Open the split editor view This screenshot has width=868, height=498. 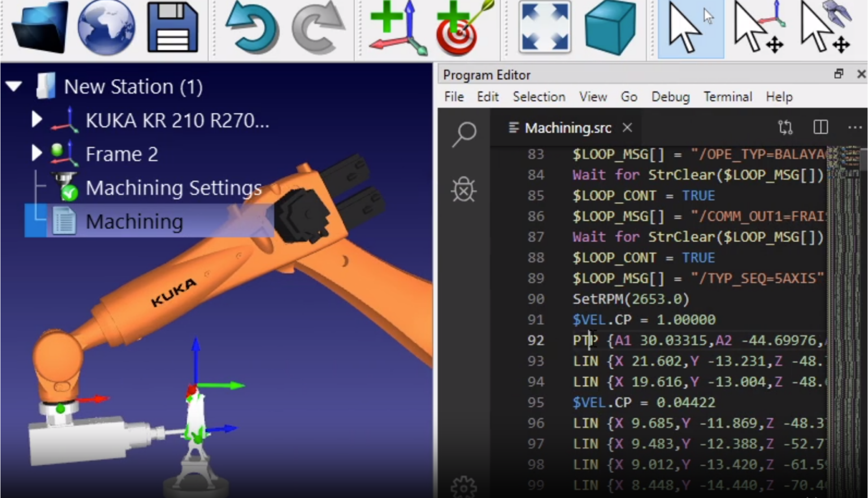820,128
